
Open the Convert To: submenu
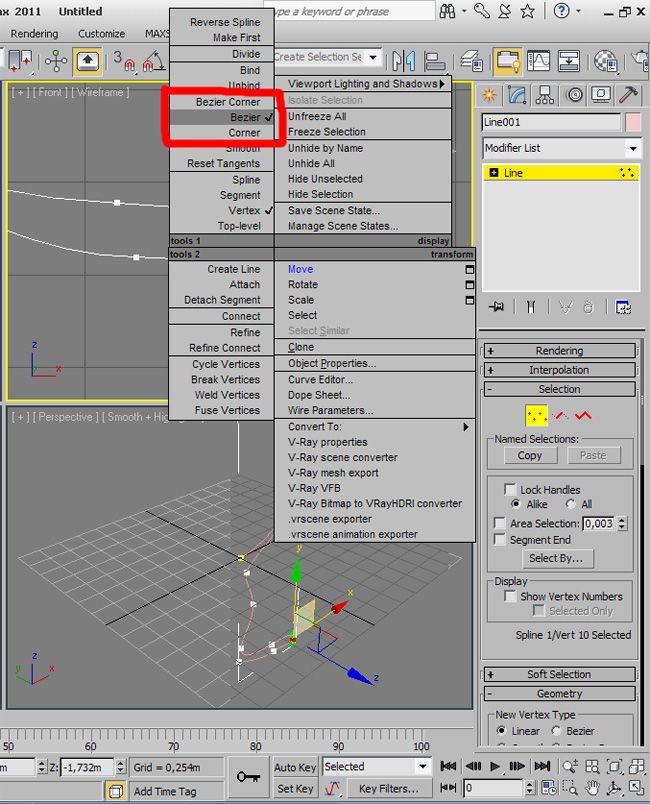tap(375, 427)
